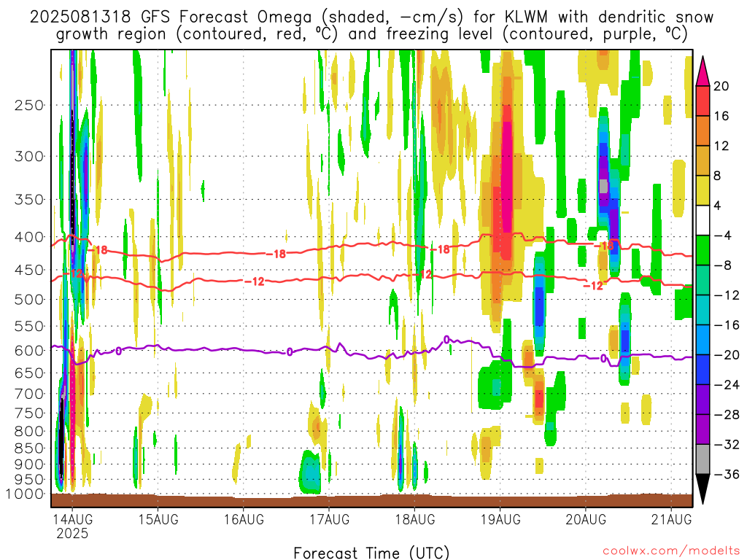Viewport: 747px width, 560px height.
Task: Click the red 16-20 colorbar segment
Action: (703, 101)
